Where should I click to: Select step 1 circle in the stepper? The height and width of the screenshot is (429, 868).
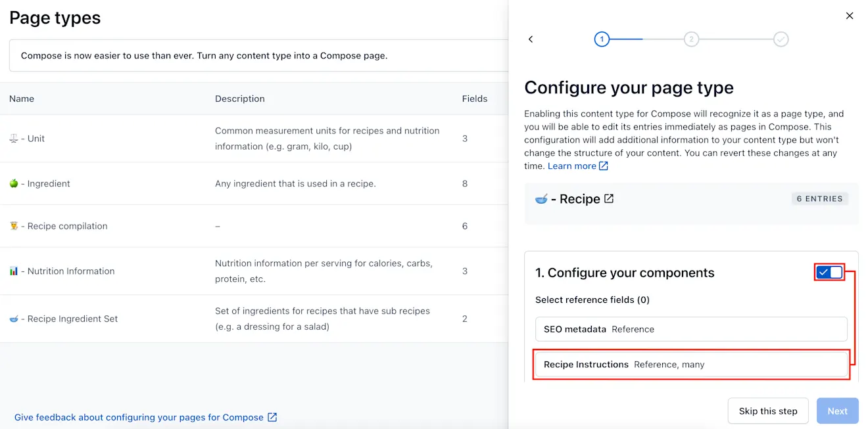[601, 39]
